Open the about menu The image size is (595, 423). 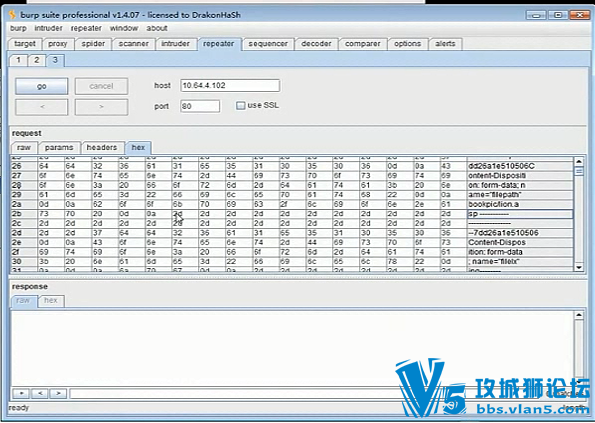click(157, 28)
